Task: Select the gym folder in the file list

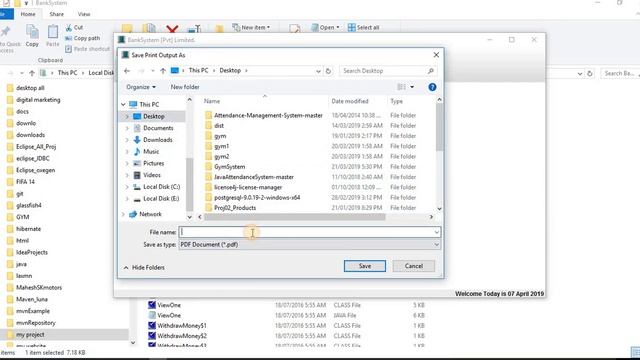Action: click(x=220, y=136)
